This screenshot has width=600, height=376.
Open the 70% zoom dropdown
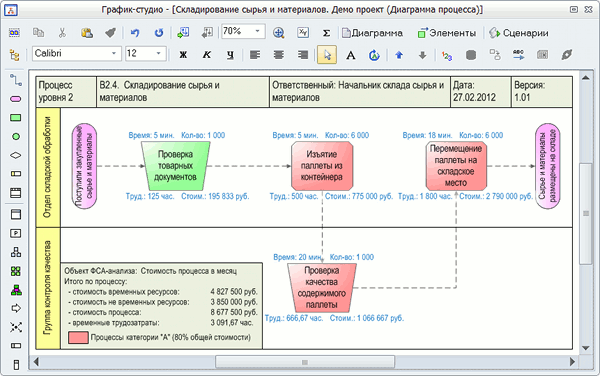tap(258, 31)
